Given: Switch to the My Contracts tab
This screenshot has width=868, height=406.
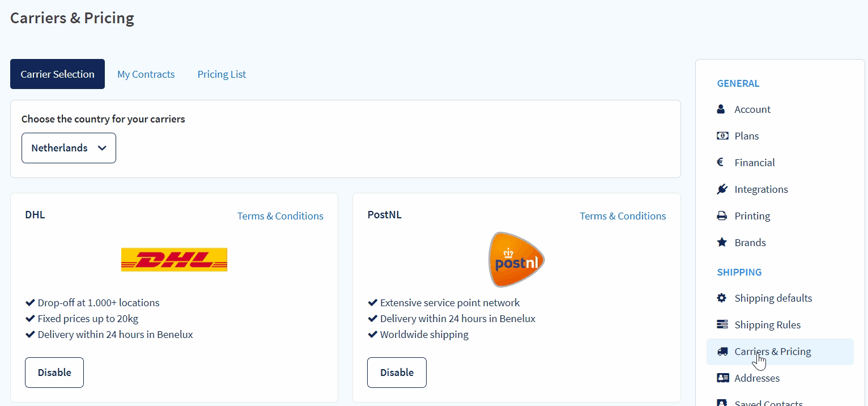Looking at the screenshot, I should click(x=146, y=74).
